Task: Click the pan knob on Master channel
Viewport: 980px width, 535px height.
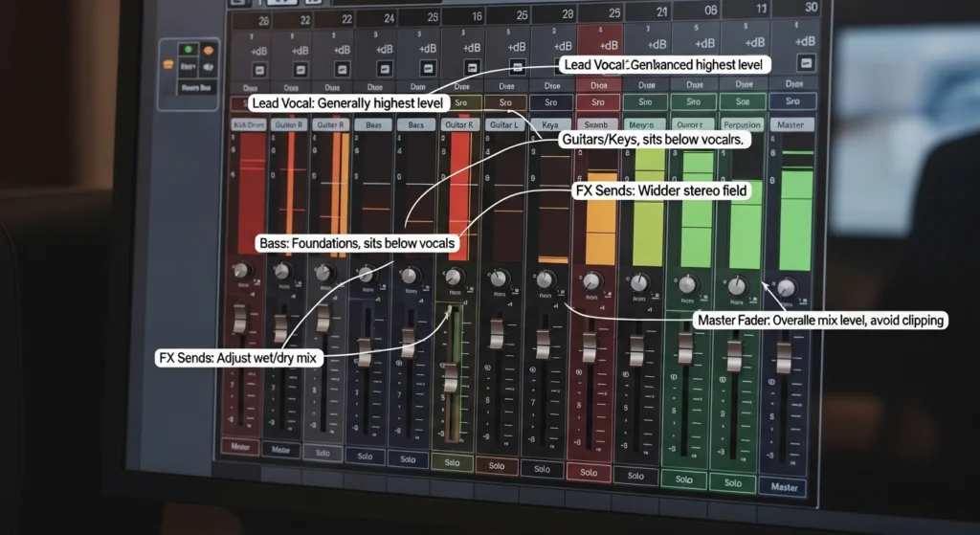Action: coord(787,288)
